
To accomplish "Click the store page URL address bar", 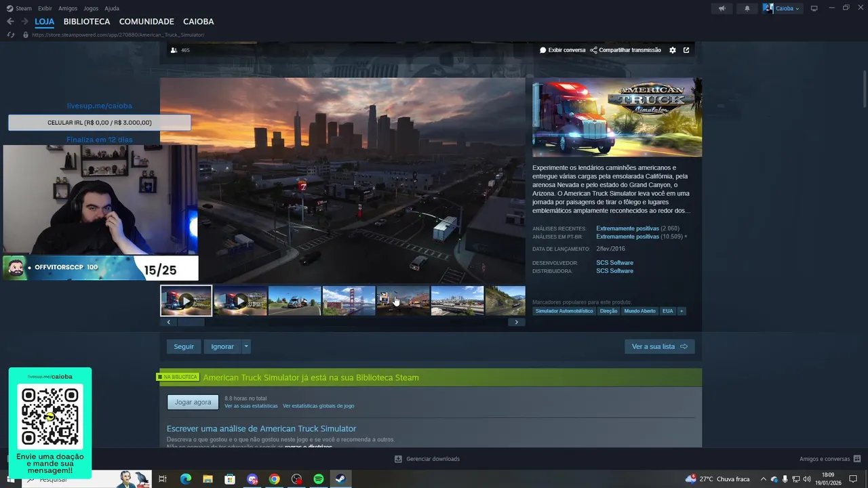I will [x=118, y=35].
